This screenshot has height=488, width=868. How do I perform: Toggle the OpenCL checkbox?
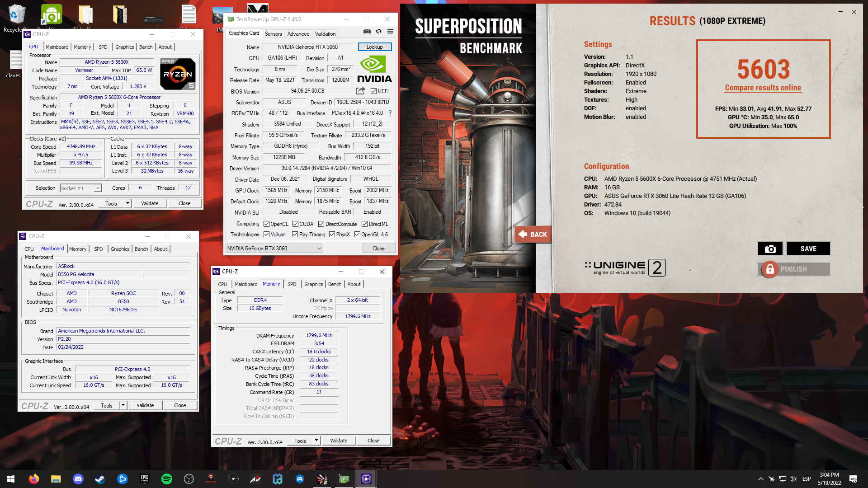click(x=267, y=224)
